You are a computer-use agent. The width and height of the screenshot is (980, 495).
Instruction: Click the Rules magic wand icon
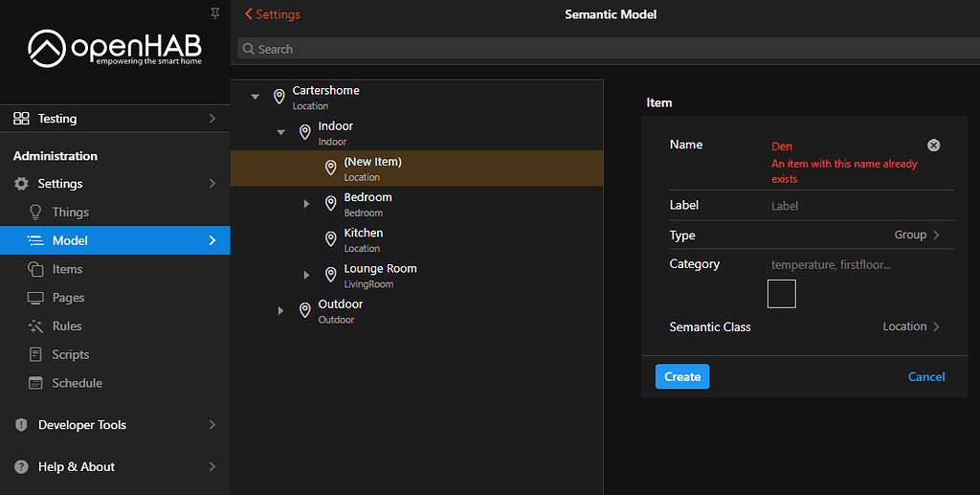coord(36,326)
